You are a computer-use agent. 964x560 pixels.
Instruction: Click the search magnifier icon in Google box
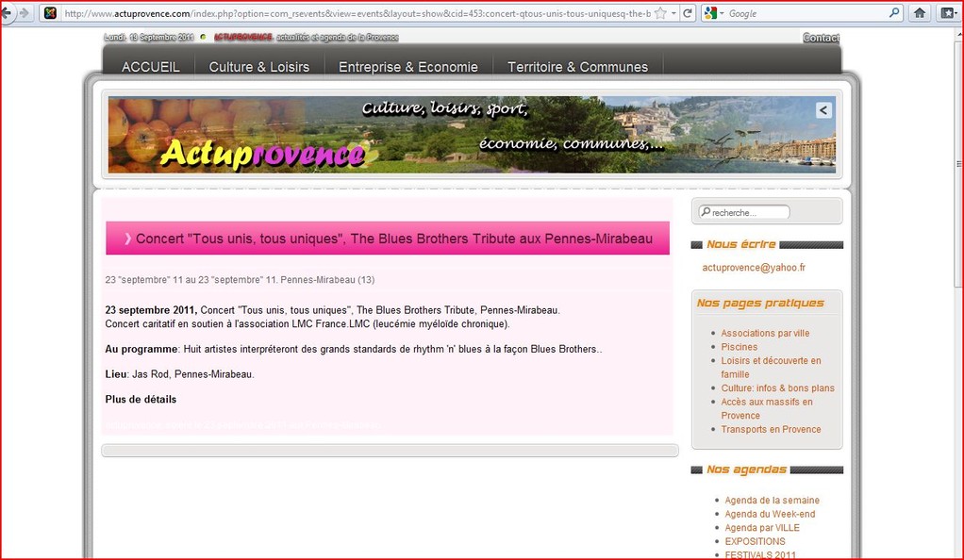click(894, 13)
